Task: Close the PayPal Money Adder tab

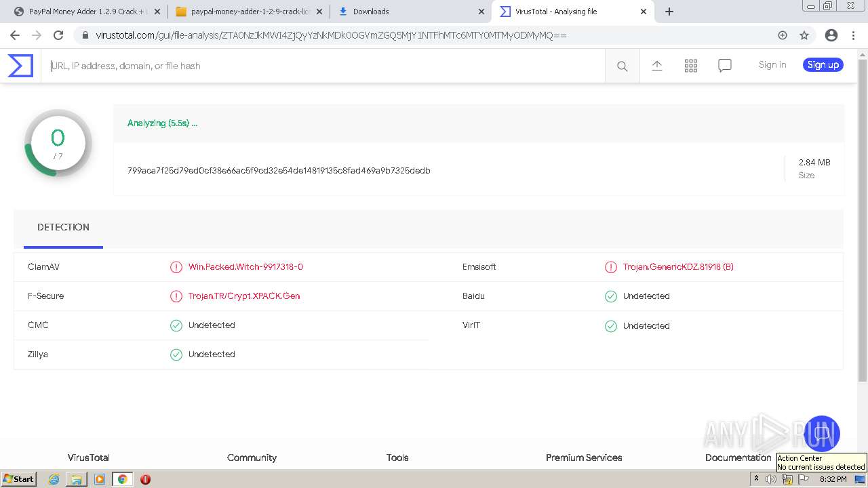Action: [x=157, y=12]
